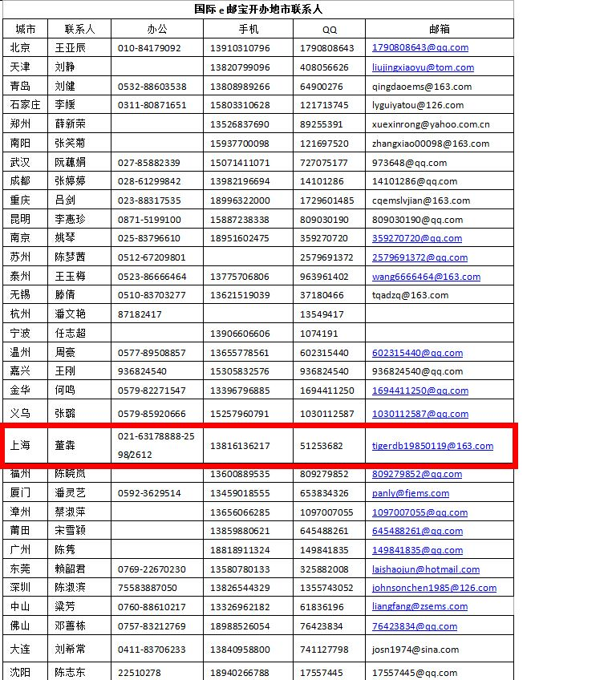Image resolution: width=616 pixels, height=680 pixels.
Task: Click mobile number 13820799096
Action: click(240, 67)
